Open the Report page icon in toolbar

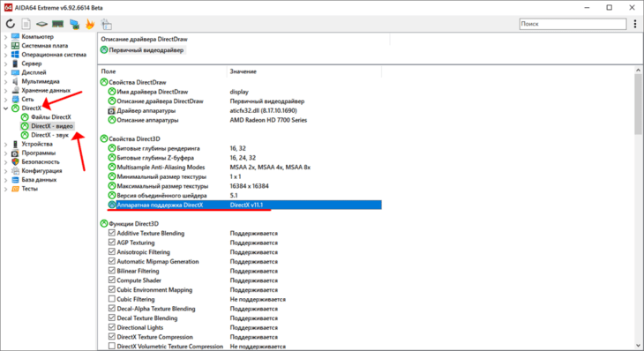pyautogui.click(x=26, y=24)
